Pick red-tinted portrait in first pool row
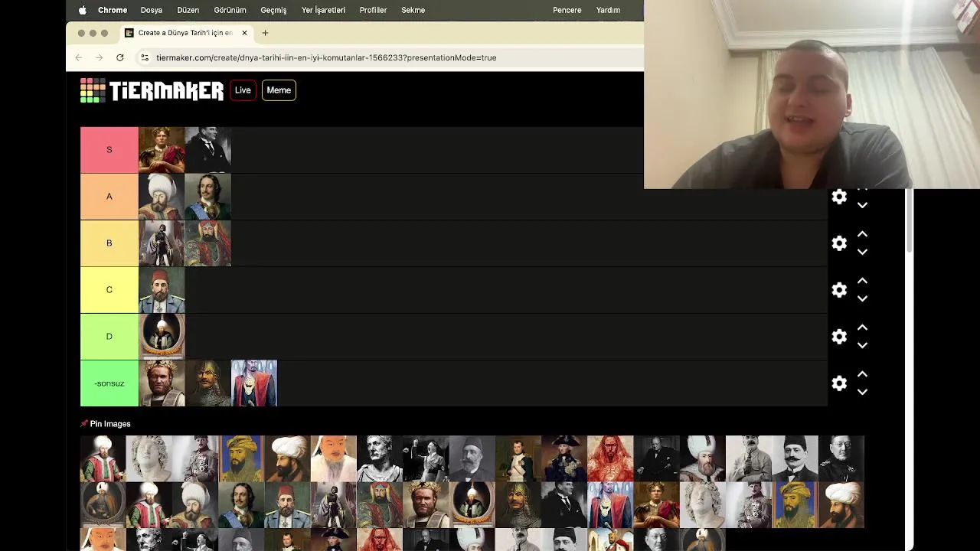The width and height of the screenshot is (980, 551). (610, 458)
